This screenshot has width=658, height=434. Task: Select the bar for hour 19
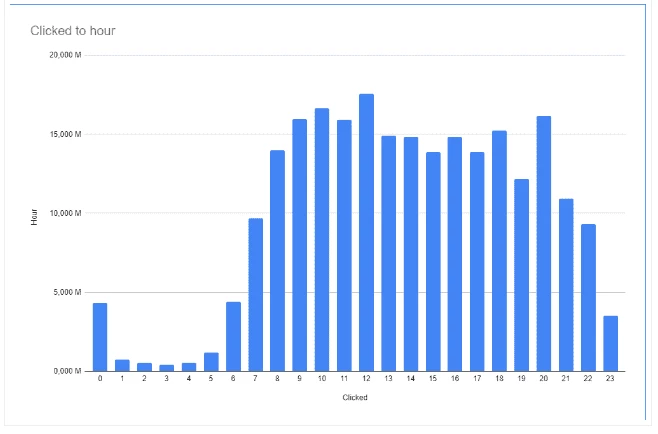(x=522, y=275)
